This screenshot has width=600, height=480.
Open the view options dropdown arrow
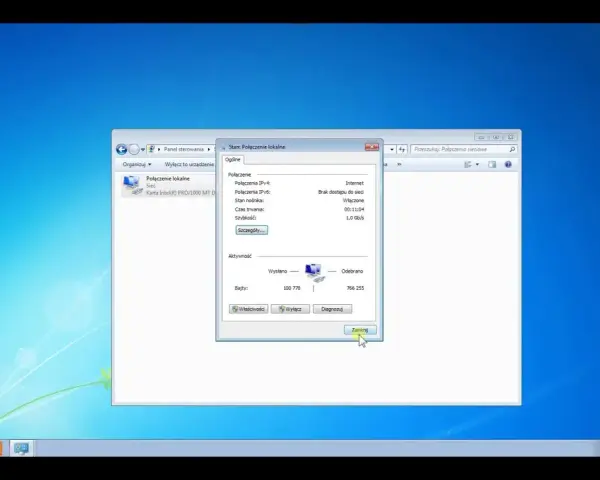click(x=477, y=165)
